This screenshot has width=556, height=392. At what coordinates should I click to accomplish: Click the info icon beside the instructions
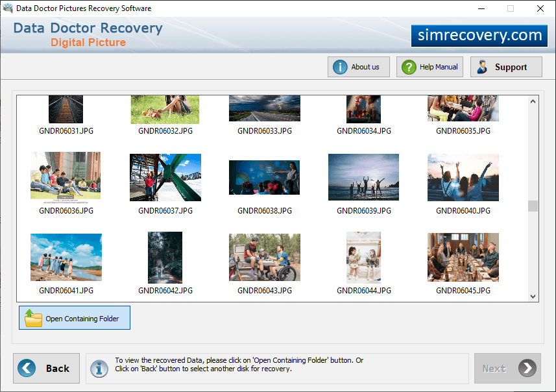coord(99,369)
